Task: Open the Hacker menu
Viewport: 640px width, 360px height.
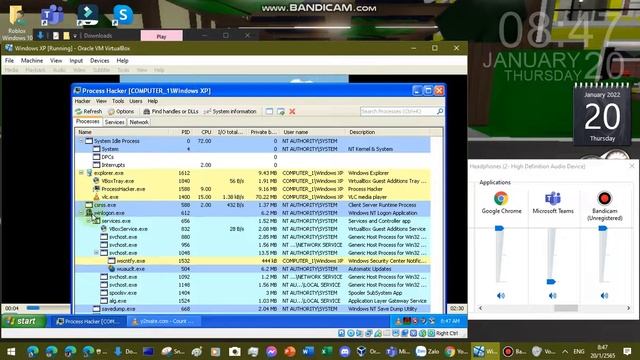Action: click(x=82, y=101)
